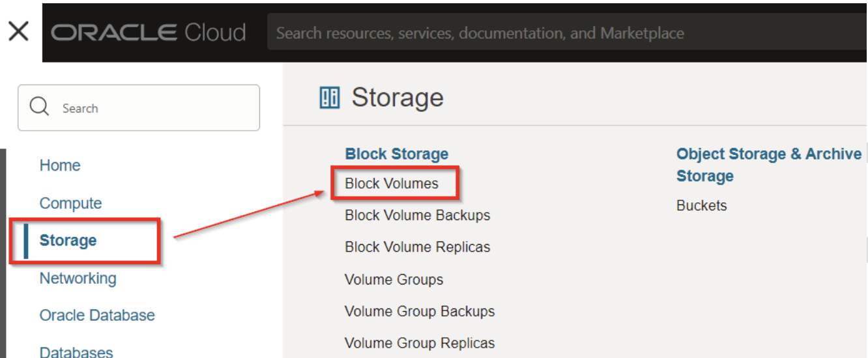Image resolution: width=868 pixels, height=358 pixels.
Task: Open the Databases menu category
Action: coord(76,351)
